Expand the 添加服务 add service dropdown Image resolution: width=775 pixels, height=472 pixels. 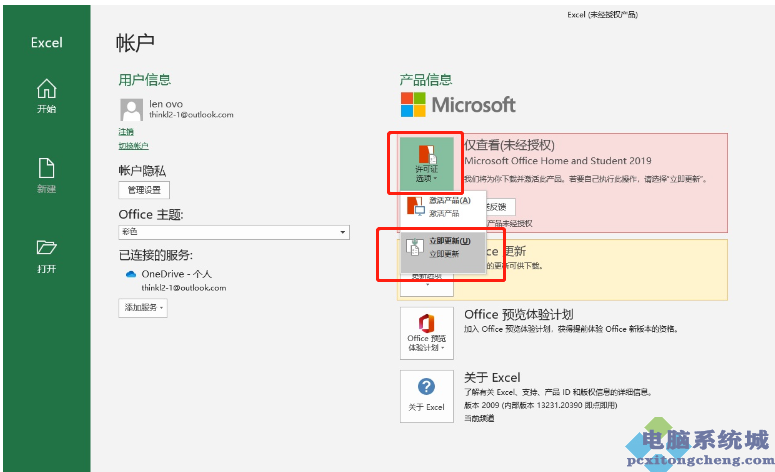tap(143, 307)
